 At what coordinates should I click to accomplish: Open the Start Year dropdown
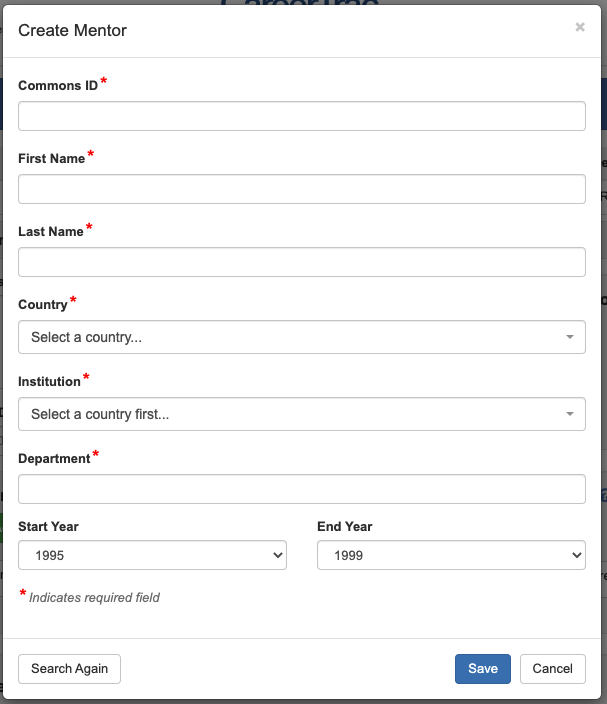tap(152, 555)
